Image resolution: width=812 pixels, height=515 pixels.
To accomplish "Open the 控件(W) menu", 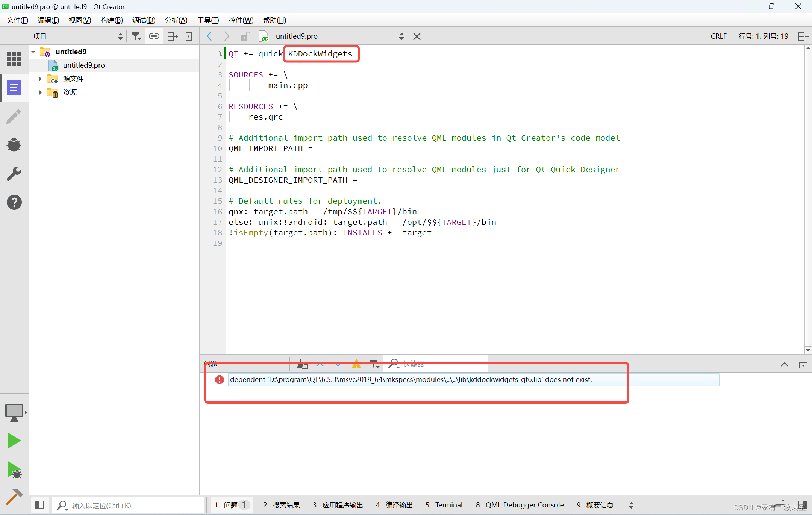I will (241, 20).
